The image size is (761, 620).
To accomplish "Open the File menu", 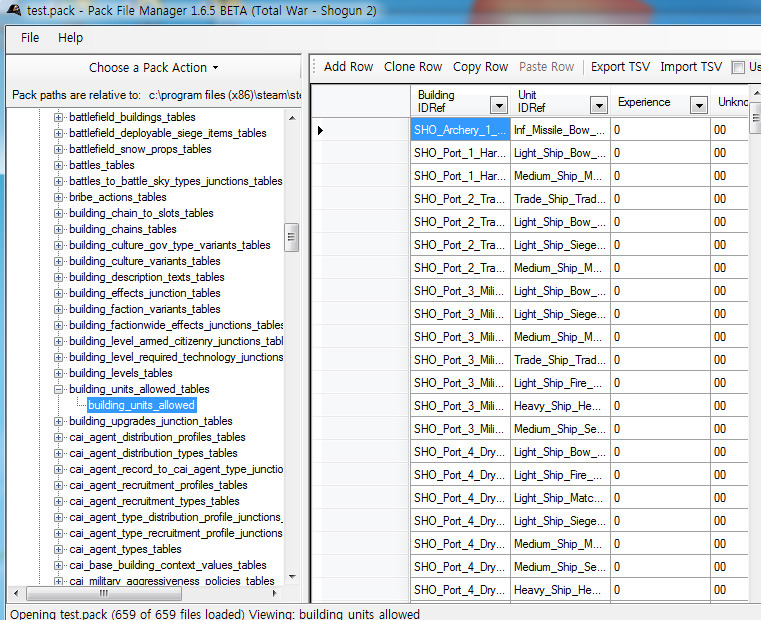I will 30,38.
